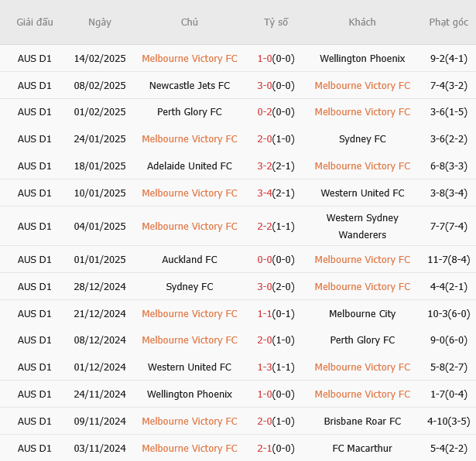Click score 2-2(1-1) in 04/01/2025 row
The image size is (476, 461).
click(x=276, y=227)
